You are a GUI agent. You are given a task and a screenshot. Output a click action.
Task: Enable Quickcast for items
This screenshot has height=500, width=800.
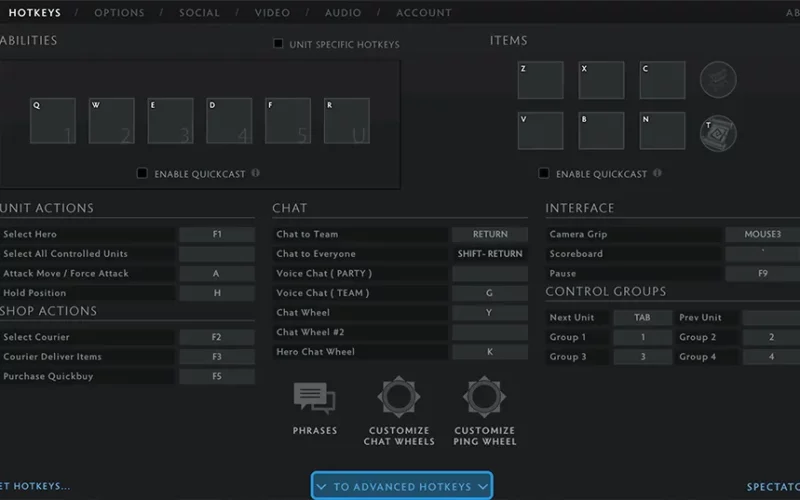[544, 173]
